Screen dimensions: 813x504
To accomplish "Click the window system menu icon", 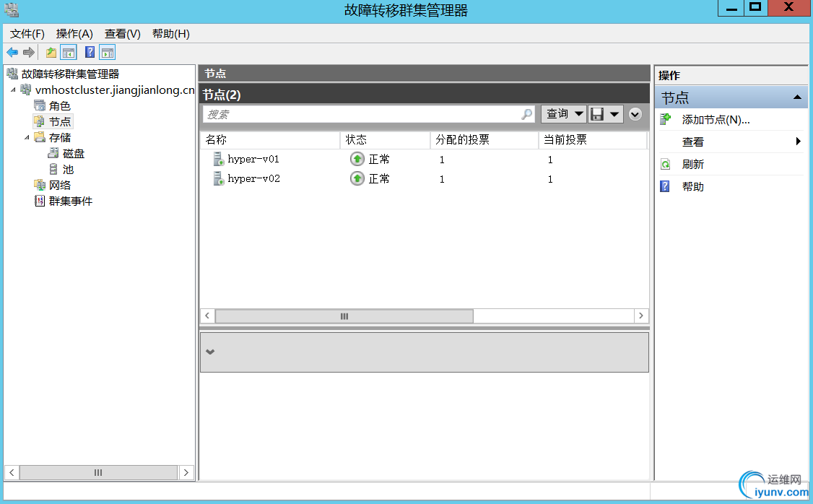I will click(12, 9).
